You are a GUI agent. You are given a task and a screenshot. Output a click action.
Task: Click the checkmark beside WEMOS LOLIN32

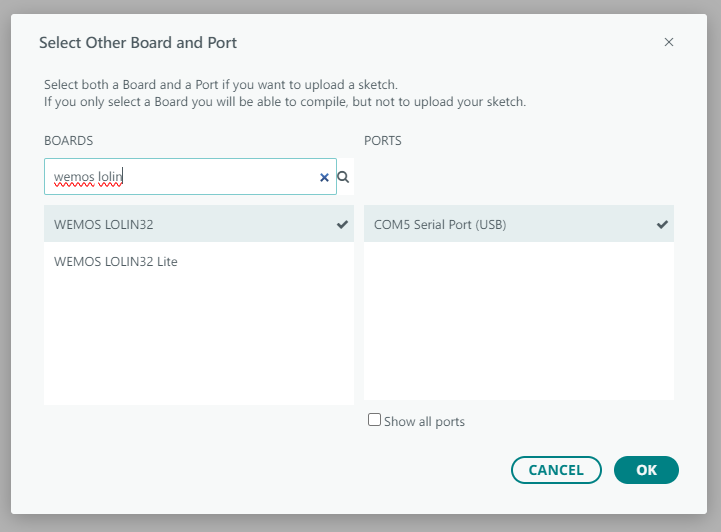[x=342, y=224]
